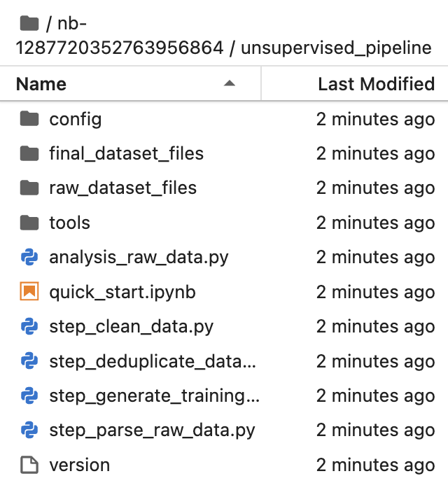
Task: Click the tools folder icon
Action: [x=29, y=223]
